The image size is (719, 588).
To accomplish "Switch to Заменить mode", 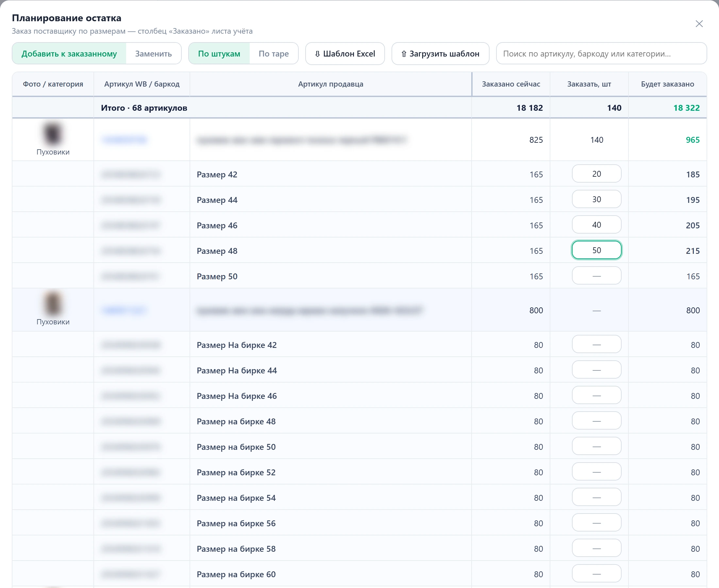I will [154, 54].
